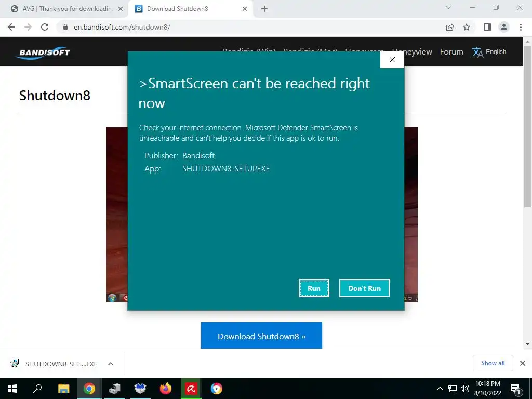
Task: Launch Firefox from the taskbar
Action: click(x=166, y=389)
